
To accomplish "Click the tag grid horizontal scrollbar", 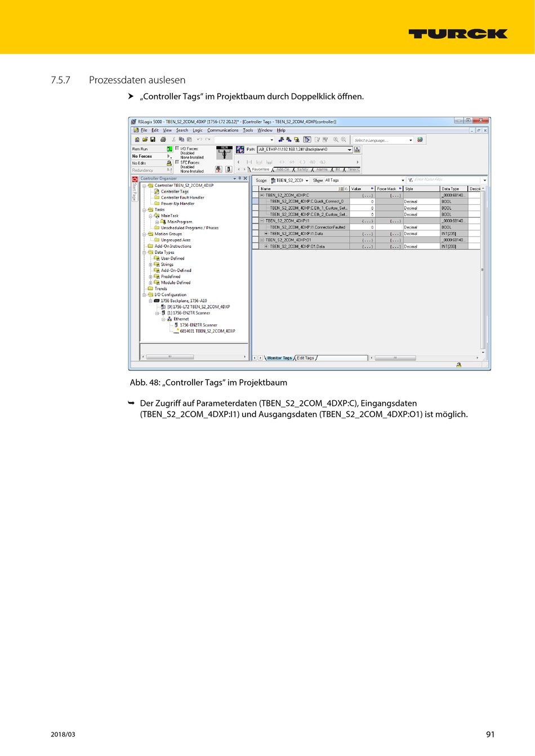I will click(x=424, y=357).
